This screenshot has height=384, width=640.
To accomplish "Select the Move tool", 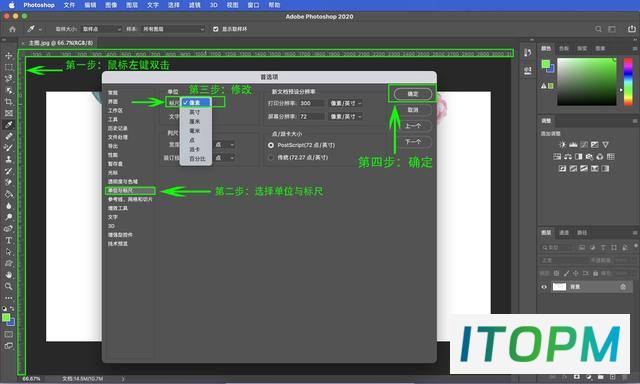I will [x=9, y=55].
